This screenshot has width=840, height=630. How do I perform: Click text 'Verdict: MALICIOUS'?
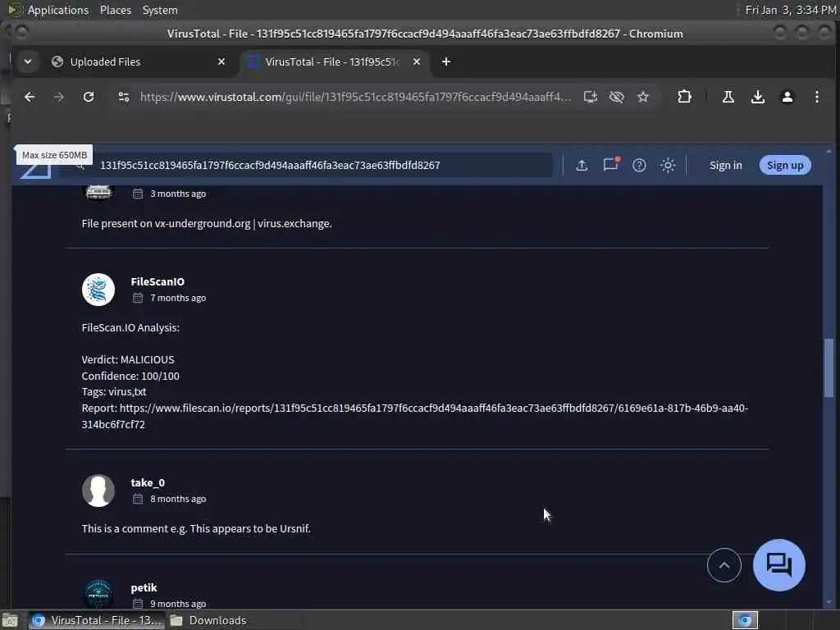click(x=127, y=359)
